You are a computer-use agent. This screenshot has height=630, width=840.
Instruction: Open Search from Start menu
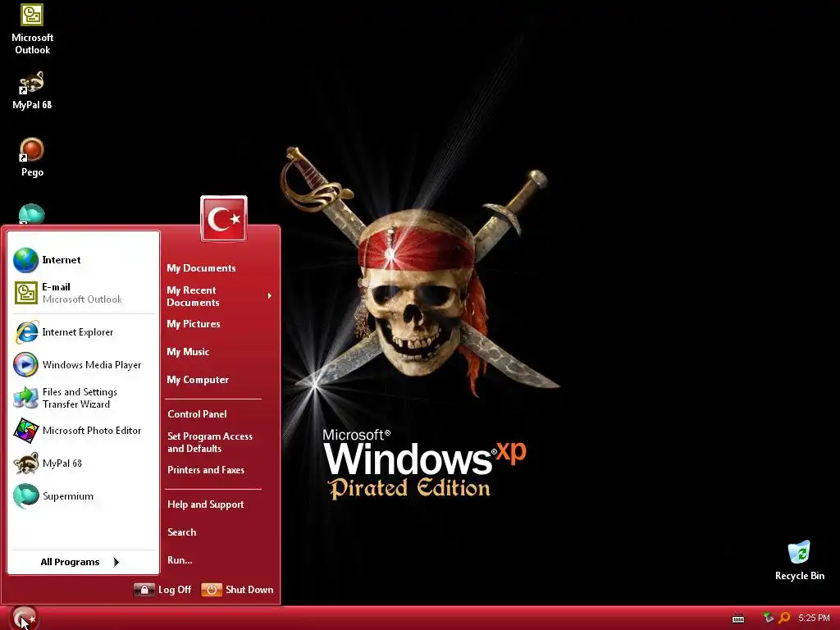(x=181, y=532)
